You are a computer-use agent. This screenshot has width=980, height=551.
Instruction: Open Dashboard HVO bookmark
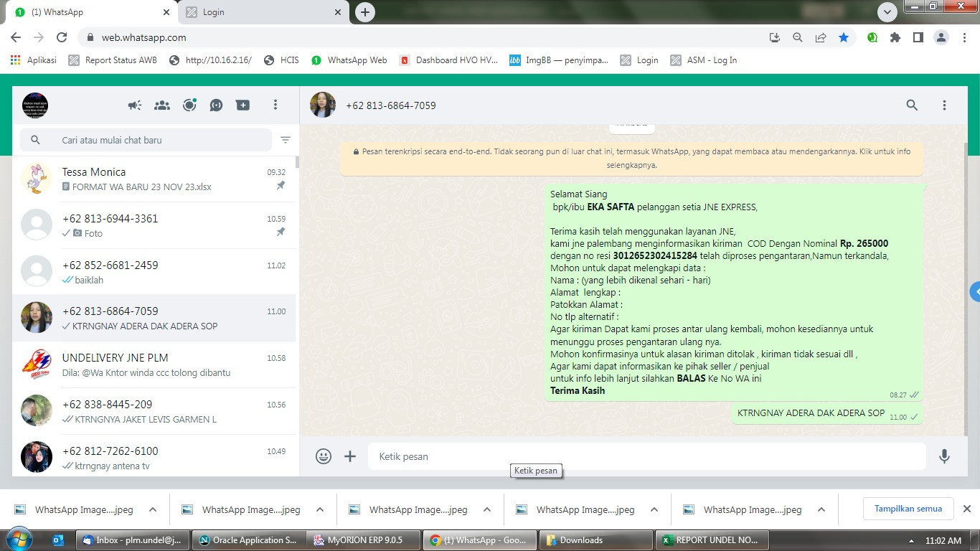(x=448, y=60)
